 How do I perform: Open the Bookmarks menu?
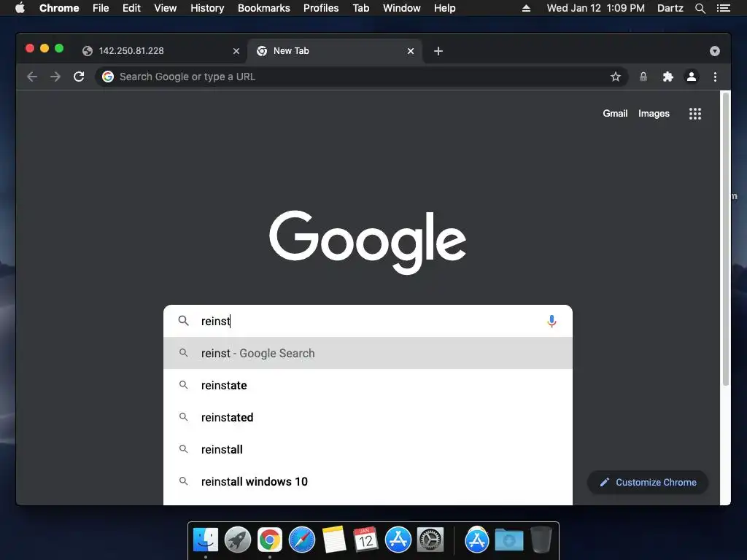263,8
